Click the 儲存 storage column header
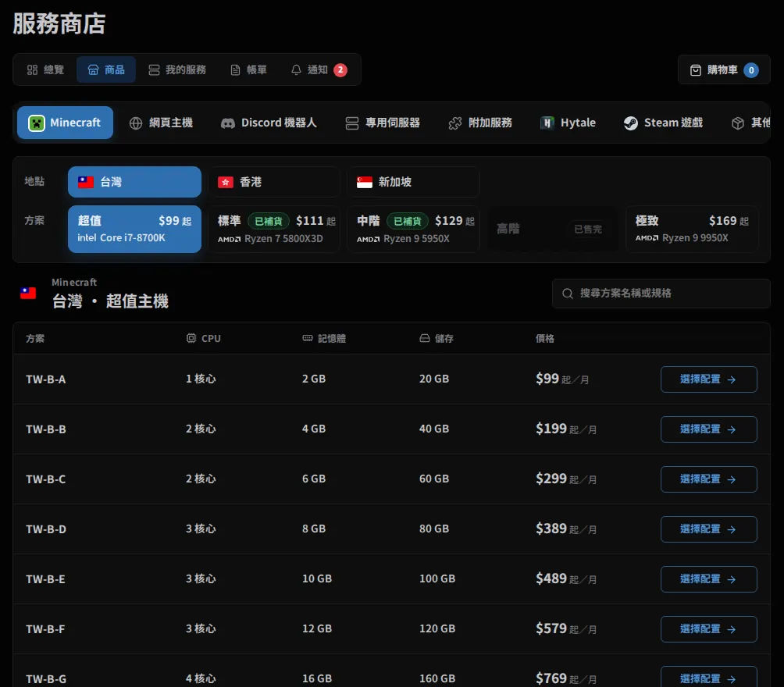 pyautogui.click(x=437, y=339)
